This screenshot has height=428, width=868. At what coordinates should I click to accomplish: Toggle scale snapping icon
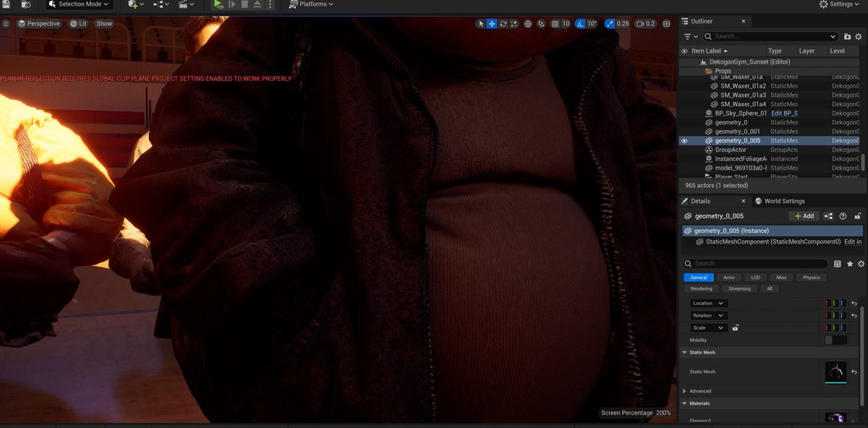(x=609, y=24)
